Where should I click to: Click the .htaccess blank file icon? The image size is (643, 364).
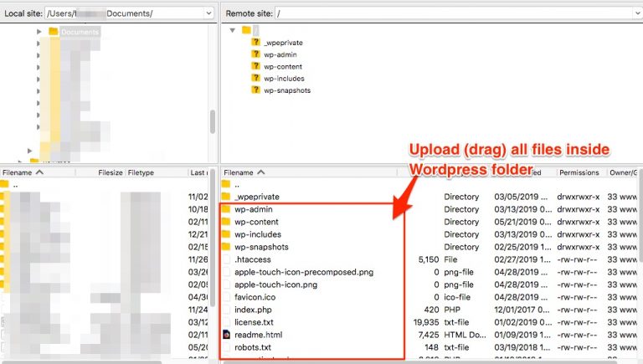coord(226,259)
